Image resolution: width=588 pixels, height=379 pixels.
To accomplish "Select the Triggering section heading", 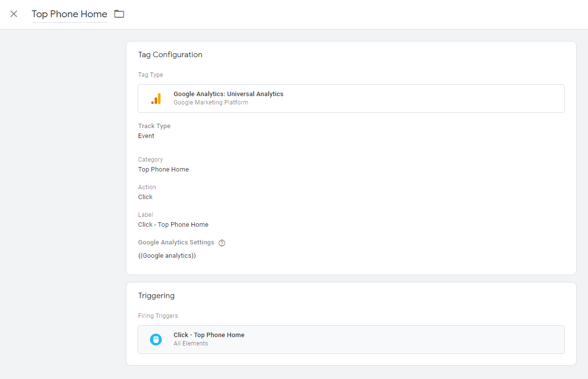I will (156, 296).
